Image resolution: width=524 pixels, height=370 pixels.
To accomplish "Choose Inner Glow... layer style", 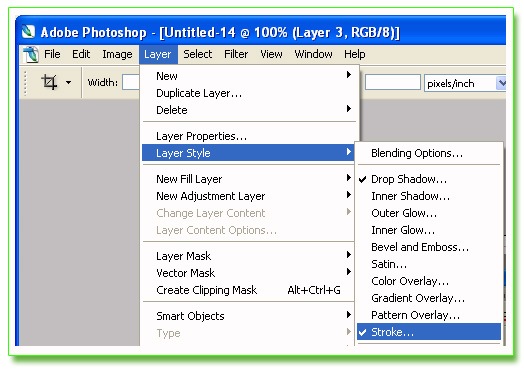I will pos(429,230).
